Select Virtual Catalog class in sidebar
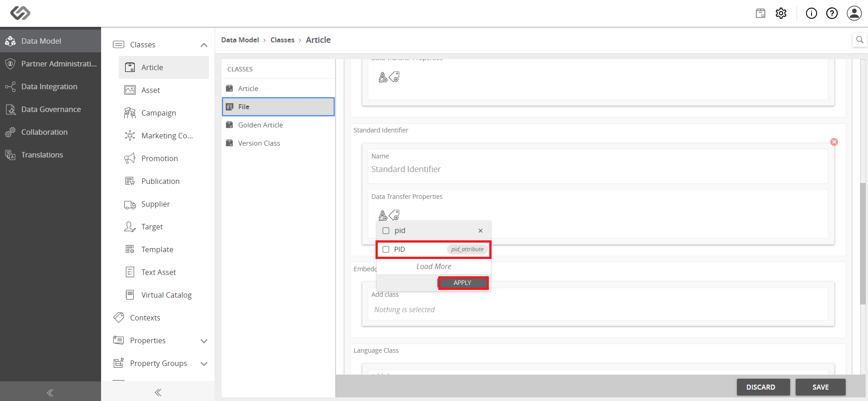The height and width of the screenshot is (401, 868). pos(164,295)
